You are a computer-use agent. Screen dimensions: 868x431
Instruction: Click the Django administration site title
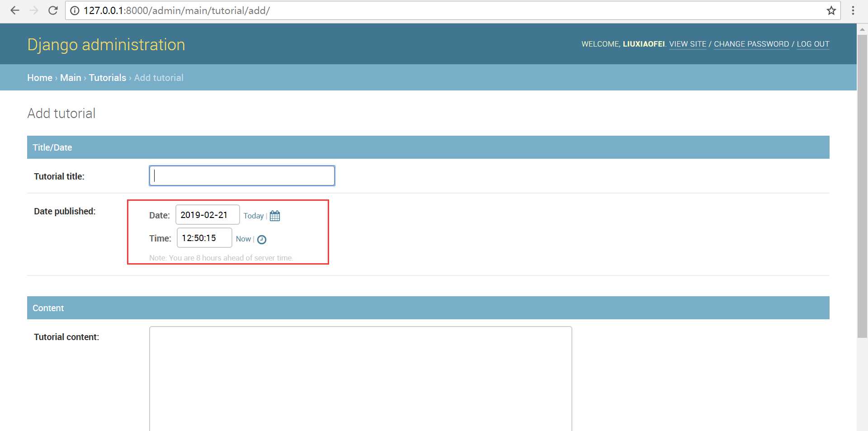(106, 45)
